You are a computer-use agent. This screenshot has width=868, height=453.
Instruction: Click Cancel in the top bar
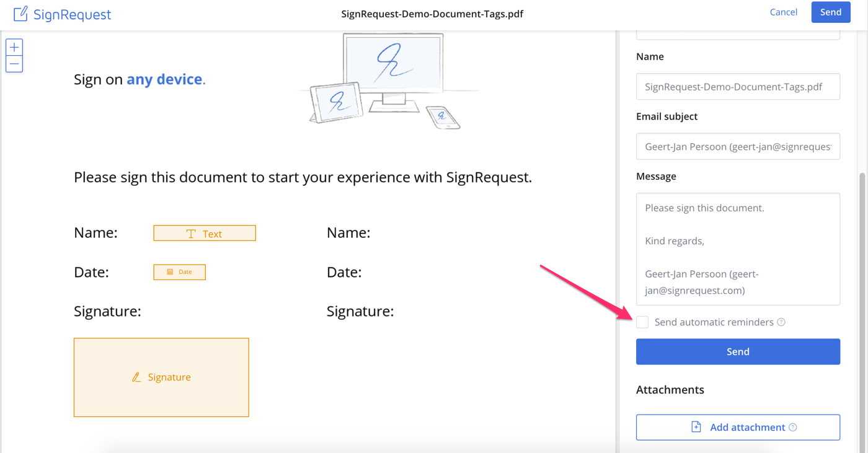[784, 12]
